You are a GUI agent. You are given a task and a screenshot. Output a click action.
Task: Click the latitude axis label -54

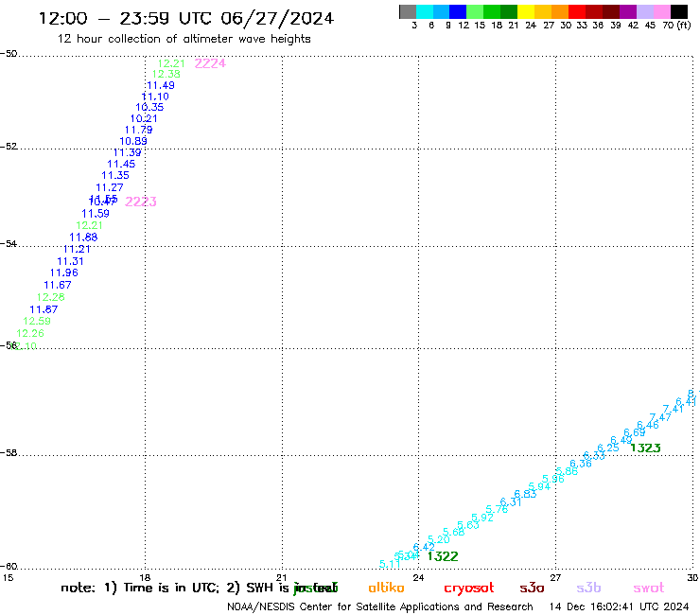[x=9, y=244]
